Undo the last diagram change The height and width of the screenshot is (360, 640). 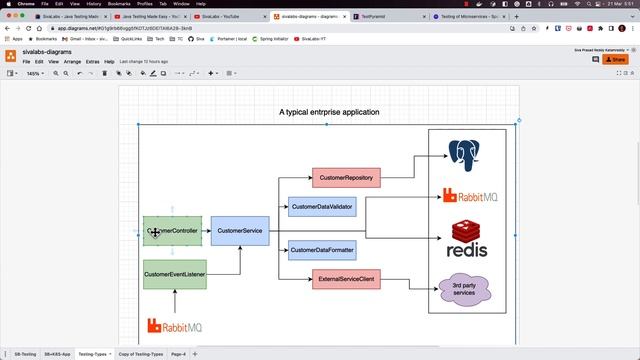(80, 73)
